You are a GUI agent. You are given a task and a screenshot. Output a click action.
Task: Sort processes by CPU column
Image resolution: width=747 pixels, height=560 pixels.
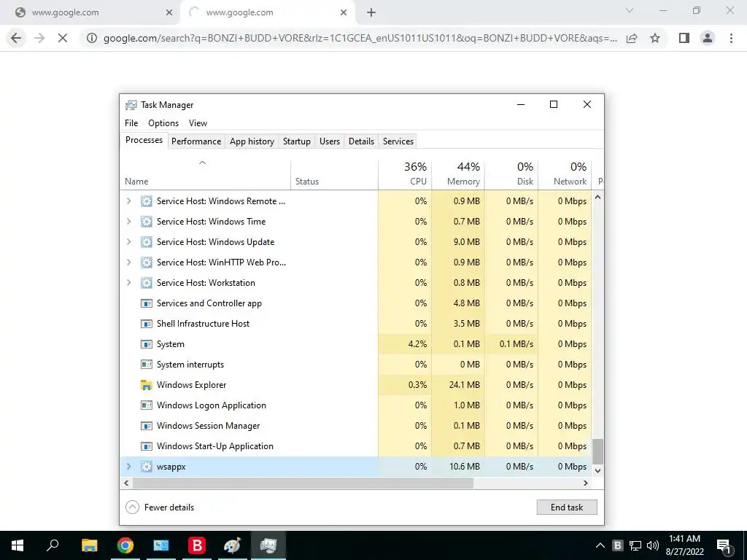click(405, 174)
